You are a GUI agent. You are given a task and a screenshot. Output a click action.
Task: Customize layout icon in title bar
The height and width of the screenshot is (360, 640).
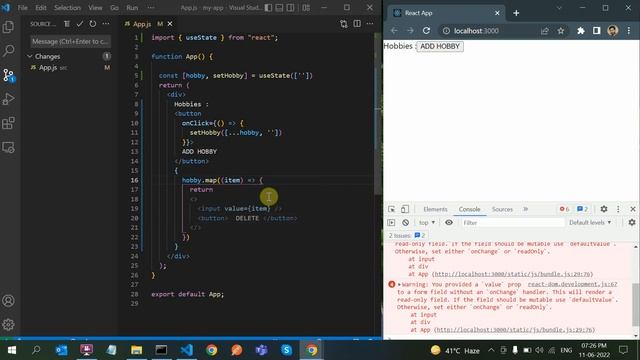pos(306,8)
